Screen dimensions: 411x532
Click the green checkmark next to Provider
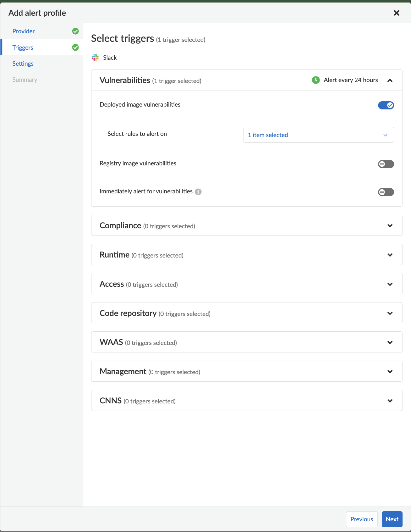[75, 31]
